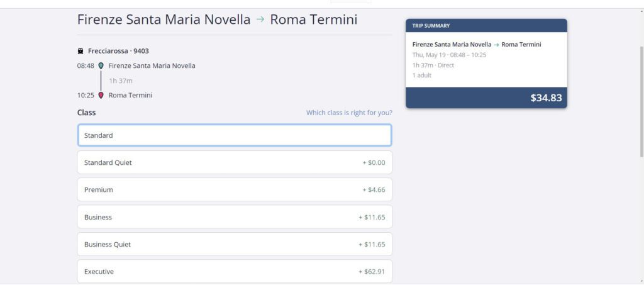Image resolution: width=644 pixels, height=285 pixels.
Task: Click the arrow icon in Trip Summary route
Action: (496, 45)
